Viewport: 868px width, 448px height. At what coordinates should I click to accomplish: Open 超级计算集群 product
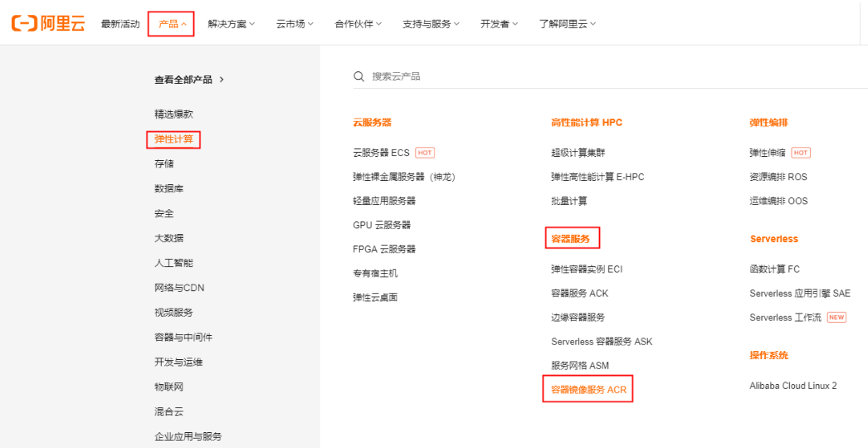pyautogui.click(x=578, y=153)
